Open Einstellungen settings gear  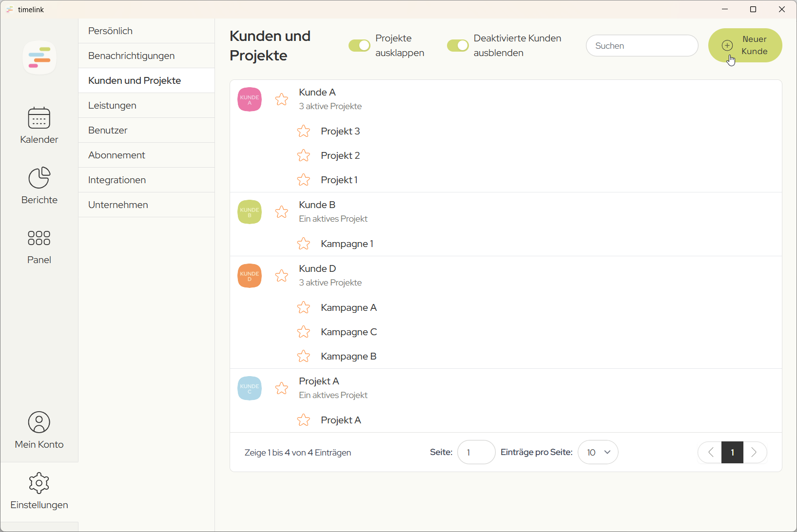pos(39,491)
